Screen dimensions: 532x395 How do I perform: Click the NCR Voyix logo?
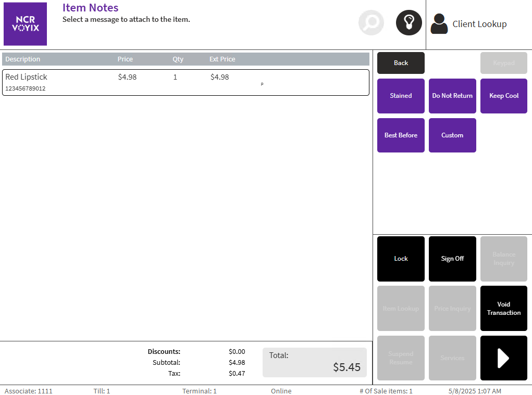(x=25, y=24)
